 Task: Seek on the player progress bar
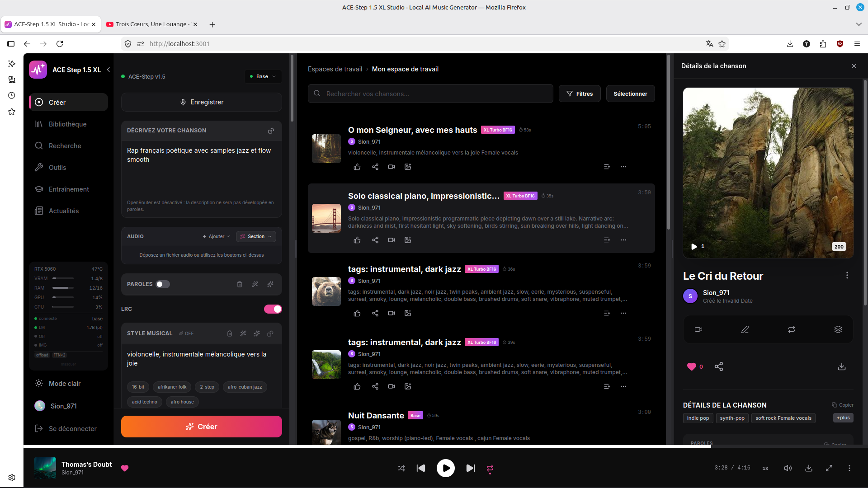click(446, 446)
